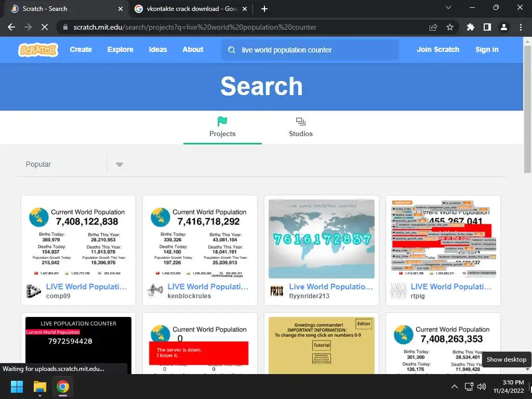Open the About page
The width and height of the screenshot is (532, 399).
pyautogui.click(x=193, y=49)
